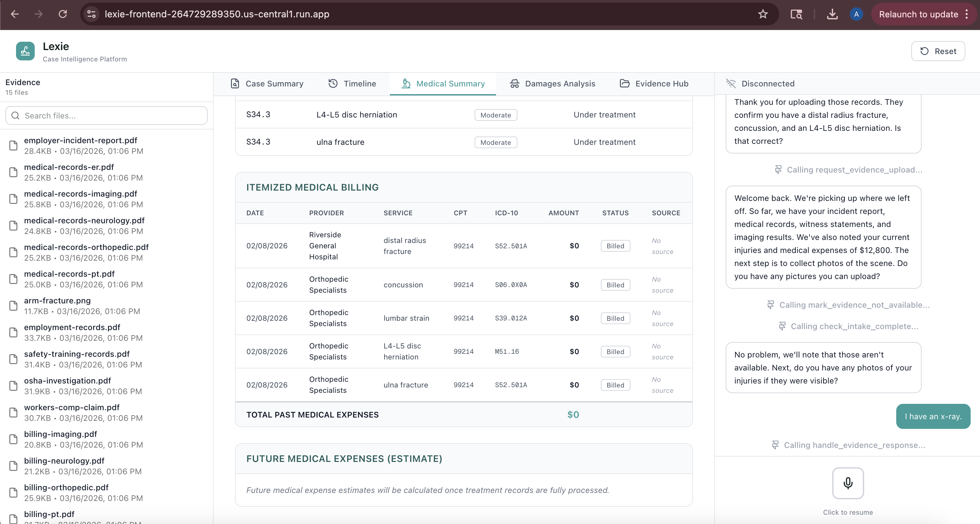This screenshot has height=524, width=980.
Task: Click the arm-fracture.png file icon
Action: click(x=13, y=306)
